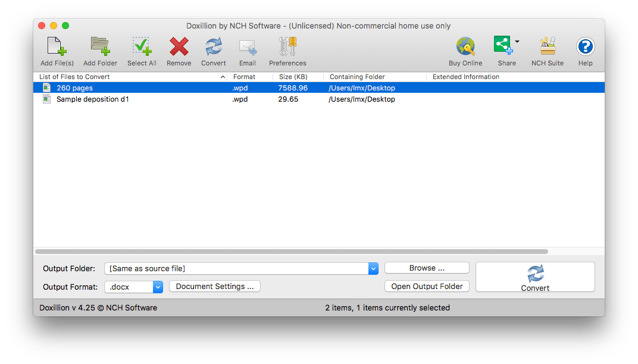Open the NCH Suite icon
This screenshot has height=364, width=638.
click(x=548, y=46)
